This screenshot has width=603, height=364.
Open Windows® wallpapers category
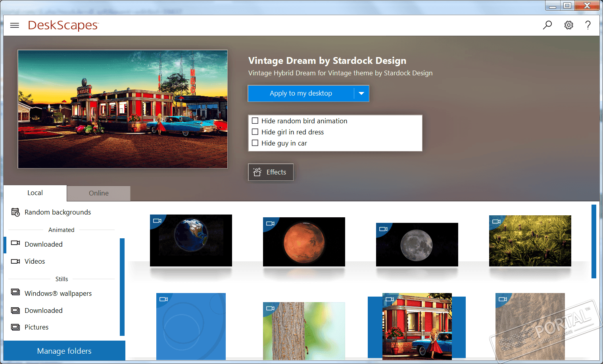(x=58, y=293)
